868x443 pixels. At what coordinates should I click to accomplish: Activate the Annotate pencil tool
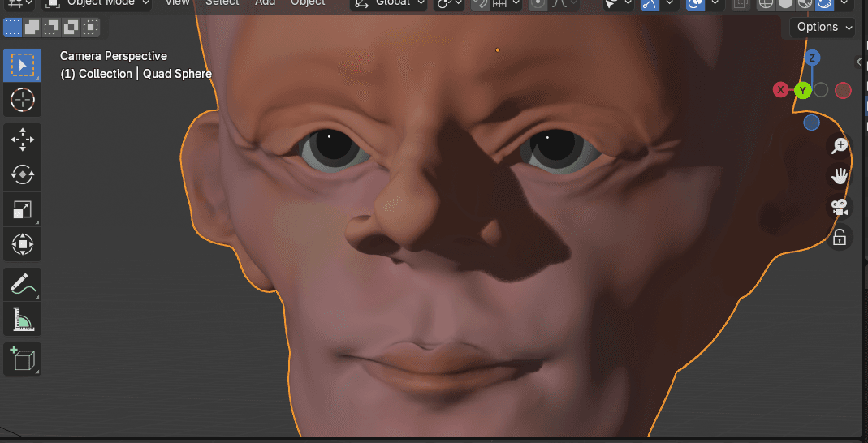point(22,284)
